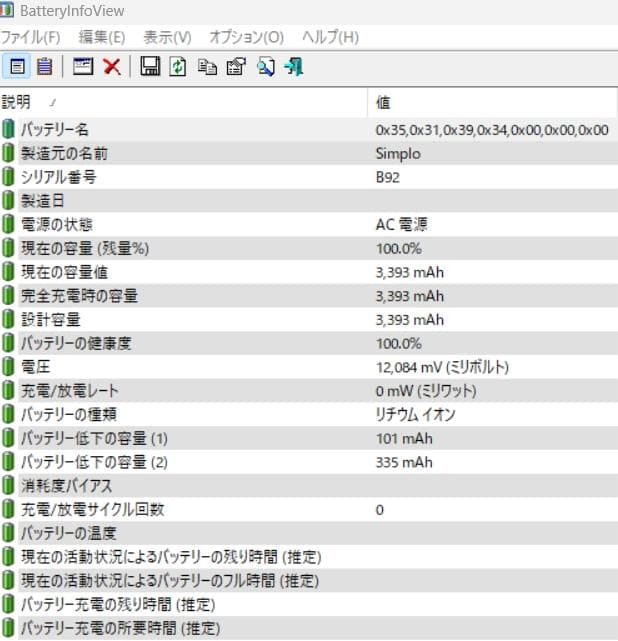The width and height of the screenshot is (618, 641).
Task: Click battery icon beside バッテリーの温度 row
Action: click(8, 533)
